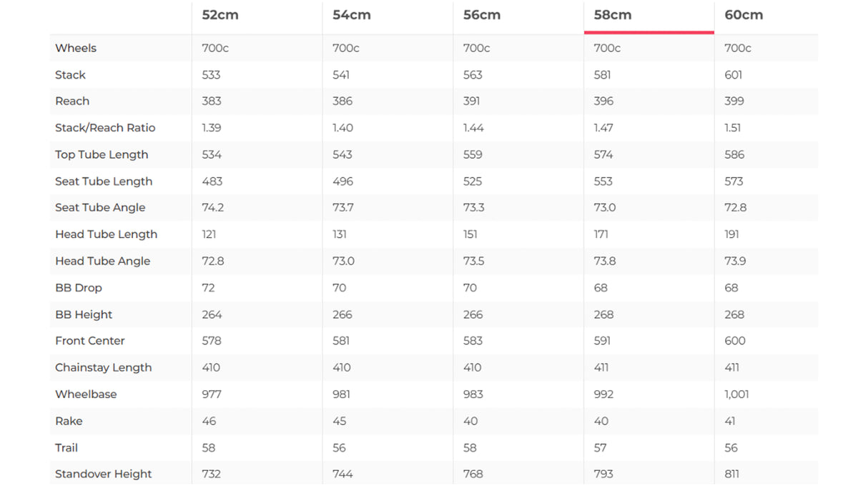
Task: Select the 581 stack value under 58cm
Action: pyautogui.click(x=604, y=74)
